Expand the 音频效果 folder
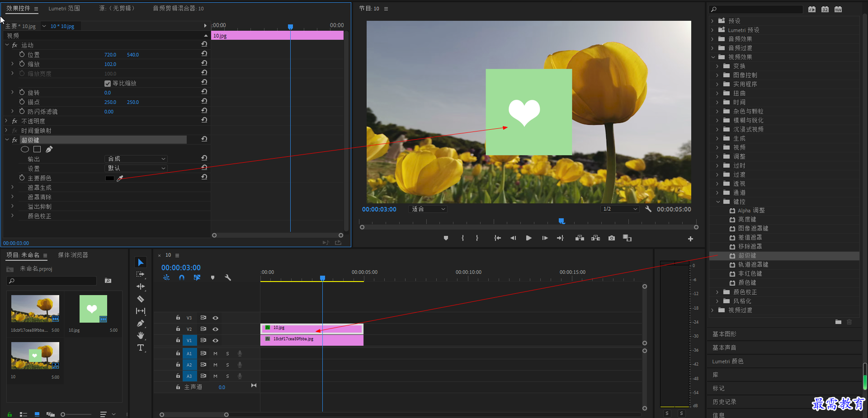The height and width of the screenshot is (418, 868). 712,39
